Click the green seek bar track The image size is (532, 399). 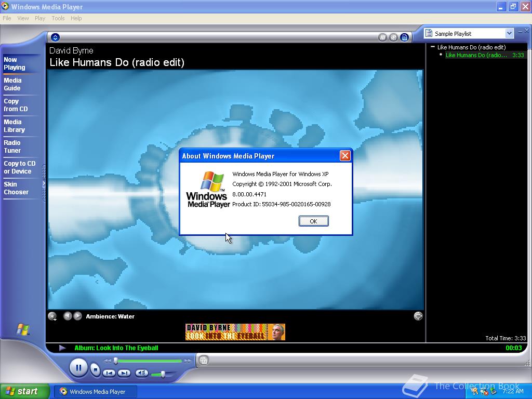[x=149, y=361]
